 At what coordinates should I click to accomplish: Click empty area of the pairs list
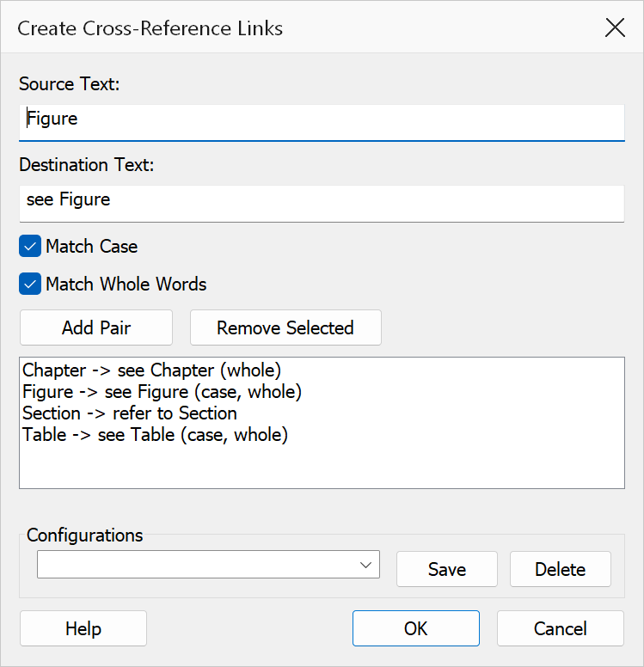[x=322, y=467]
